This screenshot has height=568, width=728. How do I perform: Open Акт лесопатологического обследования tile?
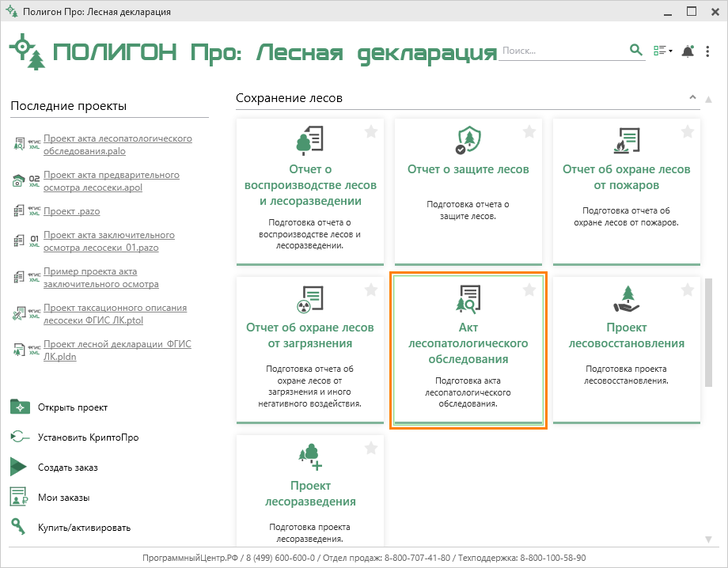(468, 350)
